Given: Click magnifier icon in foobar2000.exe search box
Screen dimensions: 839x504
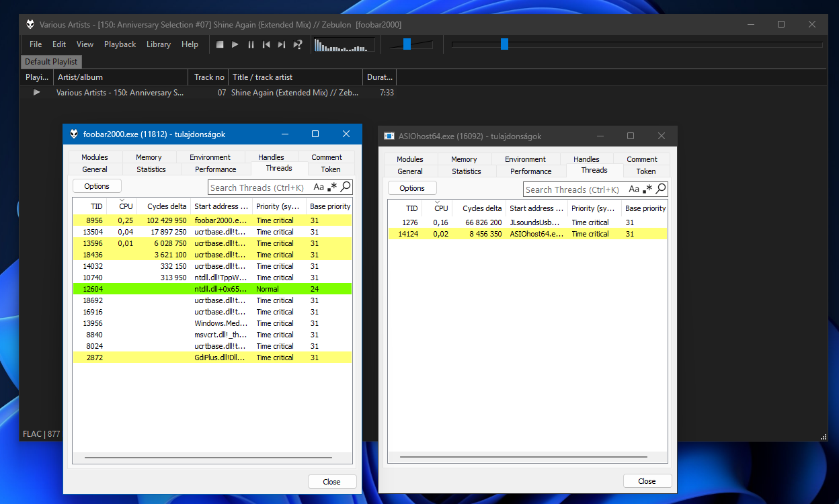Looking at the screenshot, I should pyautogui.click(x=346, y=187).
